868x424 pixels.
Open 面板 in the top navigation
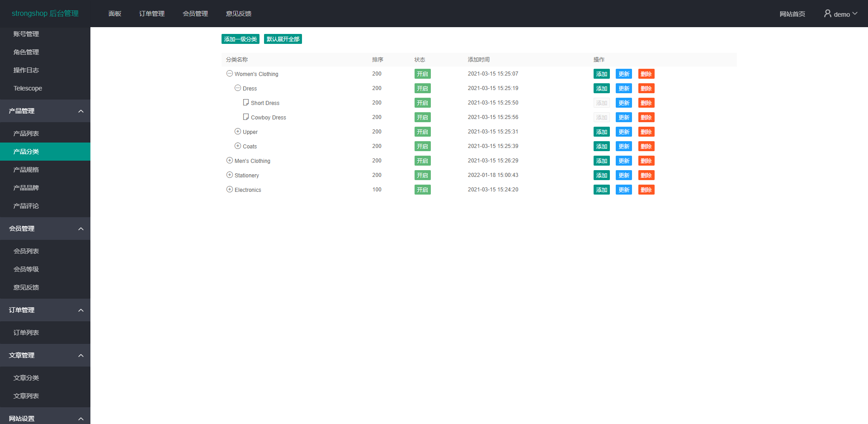tap(115, 14)
